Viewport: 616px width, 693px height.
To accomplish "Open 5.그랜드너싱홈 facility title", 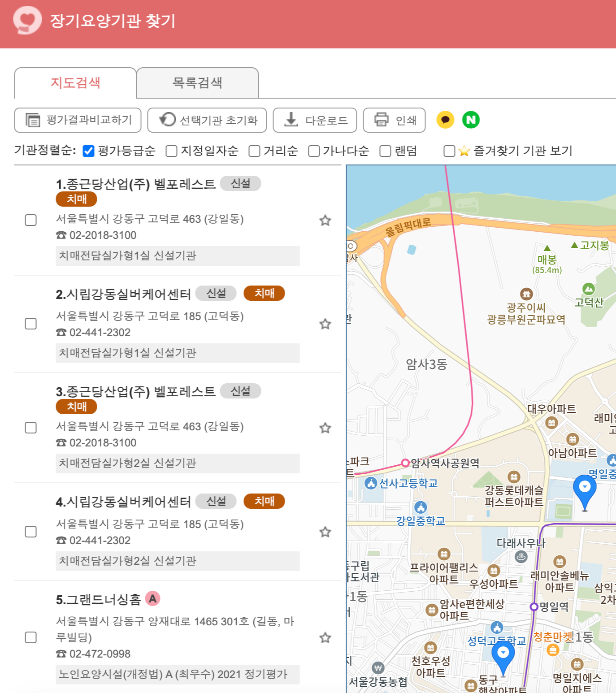I will [x=98, y=599].
